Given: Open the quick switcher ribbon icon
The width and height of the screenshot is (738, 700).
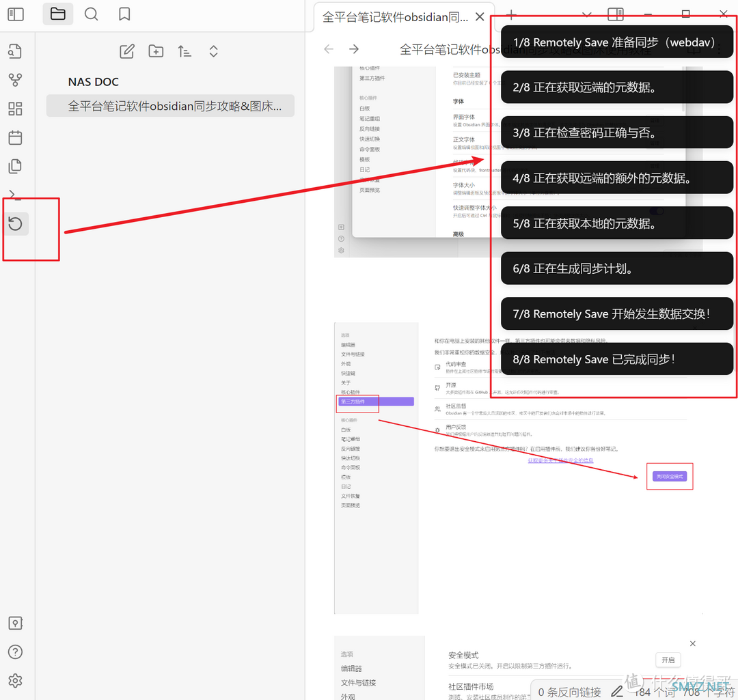Looking at the screenshot, I should click(x=15, y=51).
